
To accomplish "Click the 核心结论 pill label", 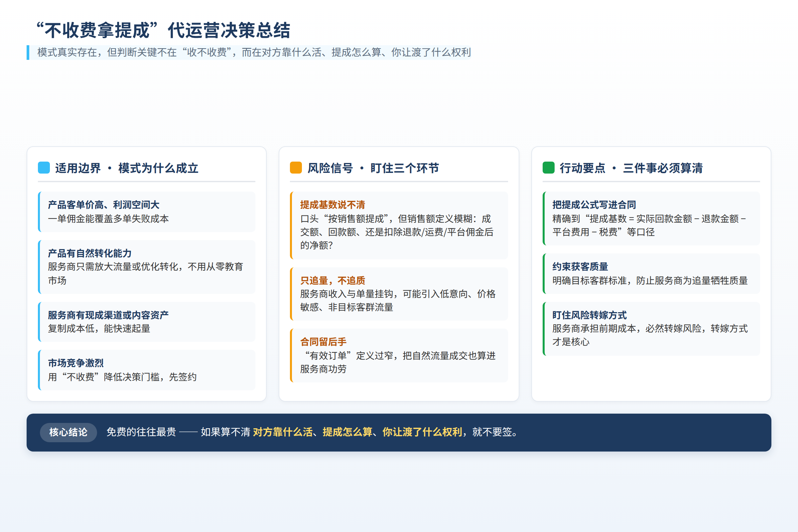I will (68, 432).
